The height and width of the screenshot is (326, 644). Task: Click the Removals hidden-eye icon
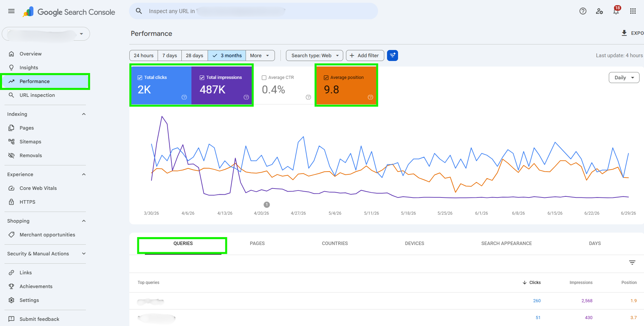[x=11, y=155]
